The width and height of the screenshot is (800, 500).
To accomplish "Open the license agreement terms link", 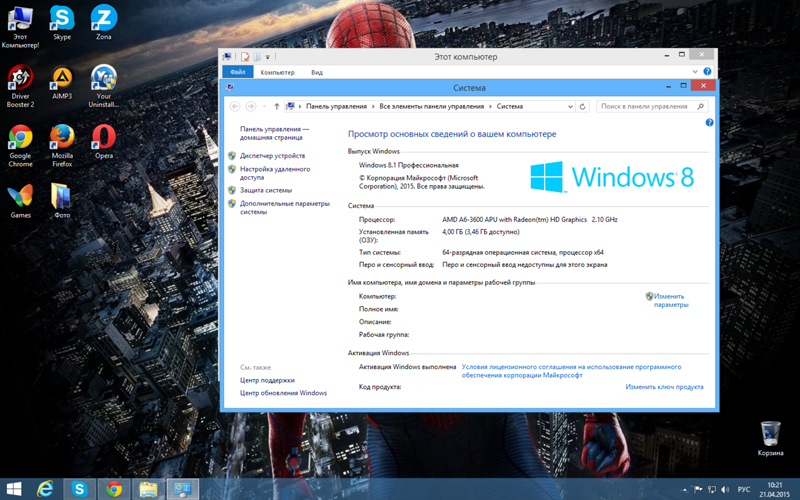I will 571,370.
